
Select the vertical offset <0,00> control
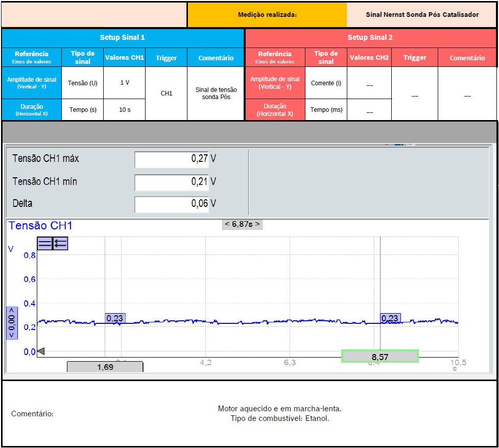tap(12, 323)
